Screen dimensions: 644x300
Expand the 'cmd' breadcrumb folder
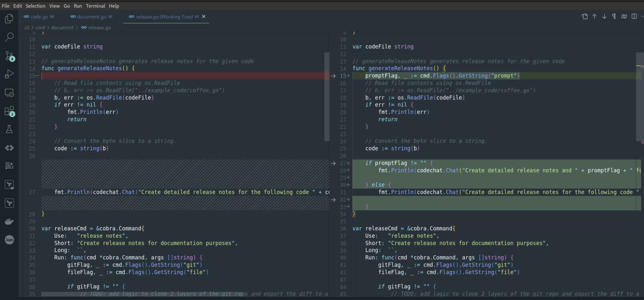point(40,28)
